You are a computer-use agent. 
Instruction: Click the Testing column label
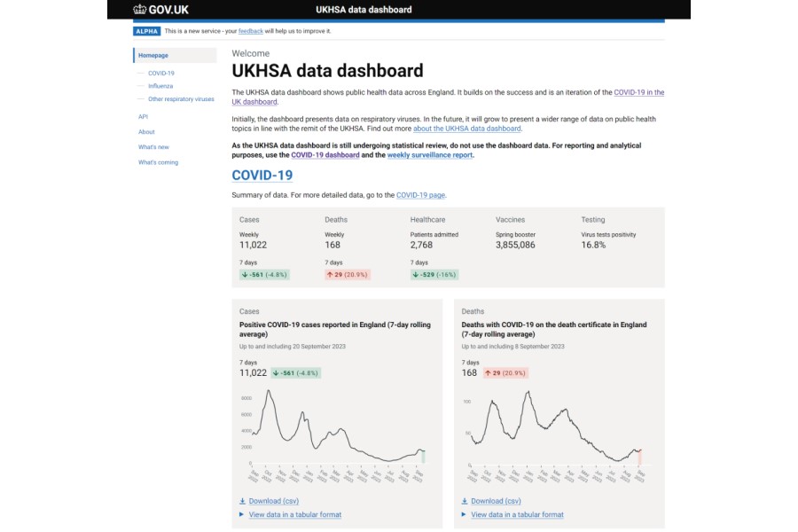[593, 219]
